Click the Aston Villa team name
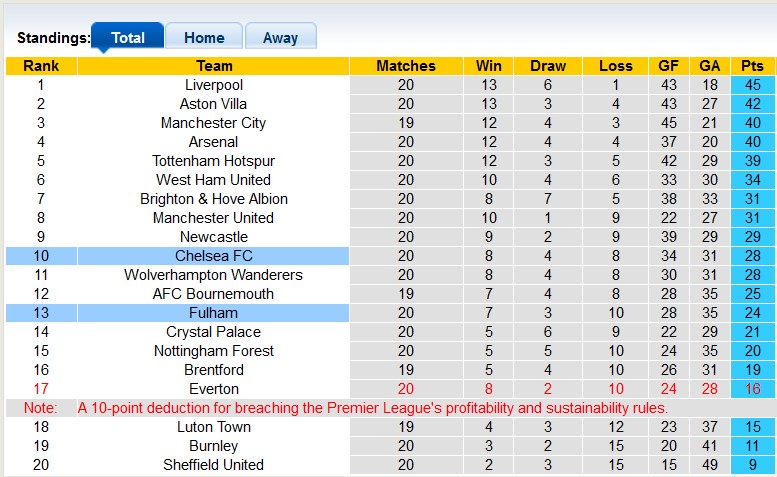The height and width of the screenshot is (477, 777). [213, 104]
